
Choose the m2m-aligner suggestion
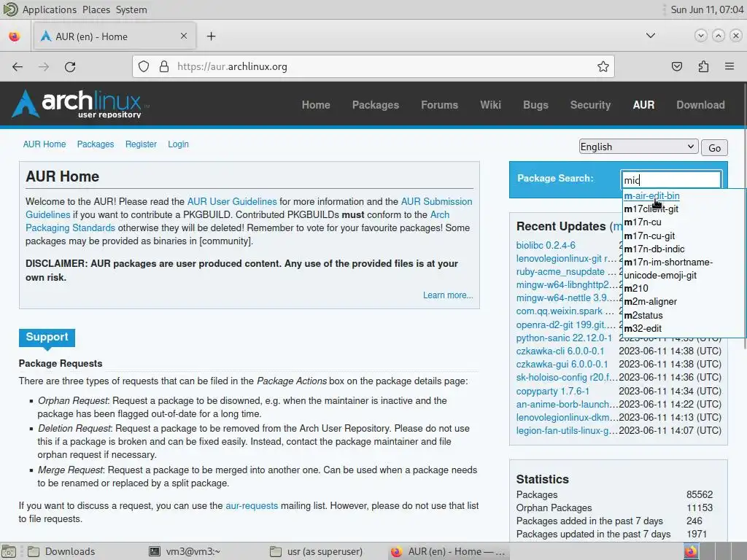pos(650,302)
